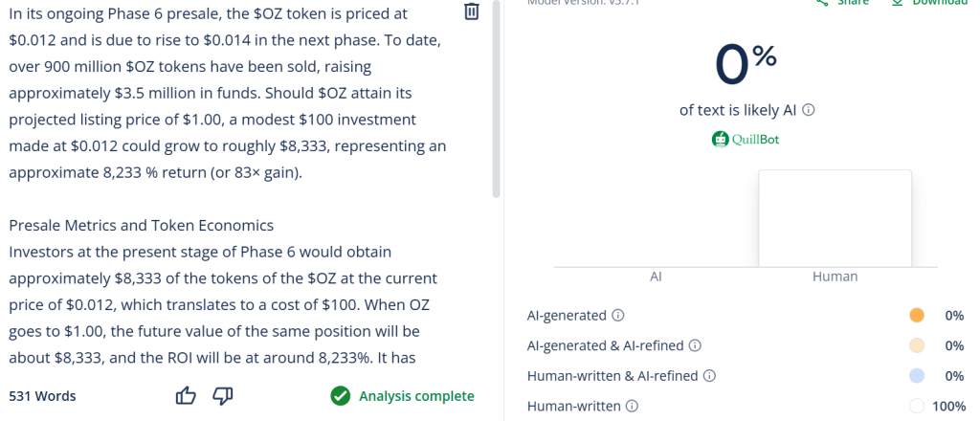Click the AI axis label under the chart
Screen dimensions: 980x421
pyautogui.click(x=656, y=277)
